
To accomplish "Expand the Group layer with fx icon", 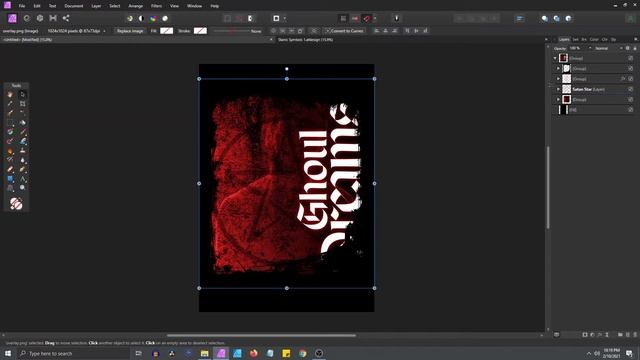I will [558, 79].
